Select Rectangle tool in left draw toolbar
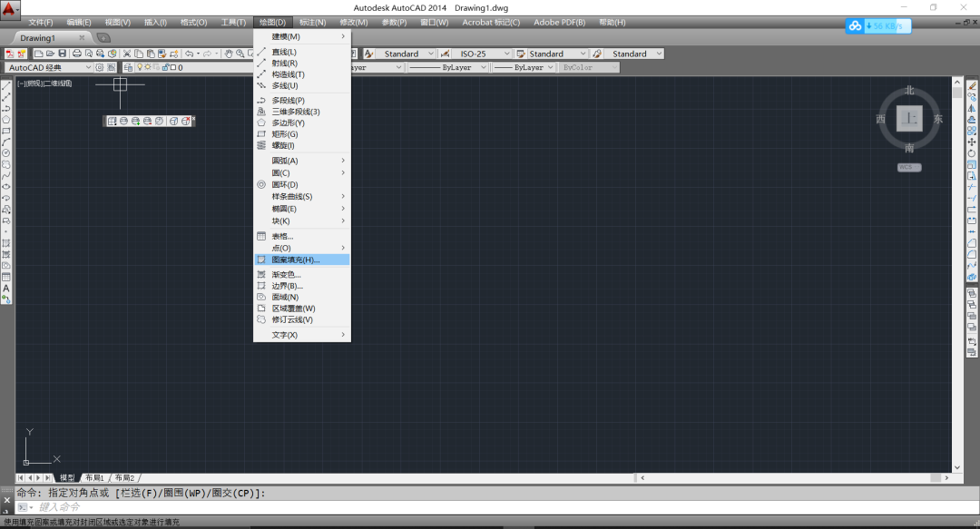 [6, 131]
